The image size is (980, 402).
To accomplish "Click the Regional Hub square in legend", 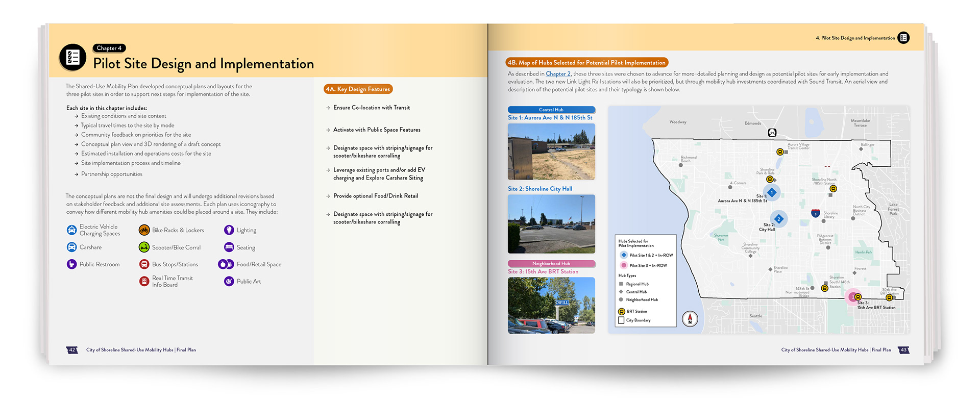I will 621,284.
